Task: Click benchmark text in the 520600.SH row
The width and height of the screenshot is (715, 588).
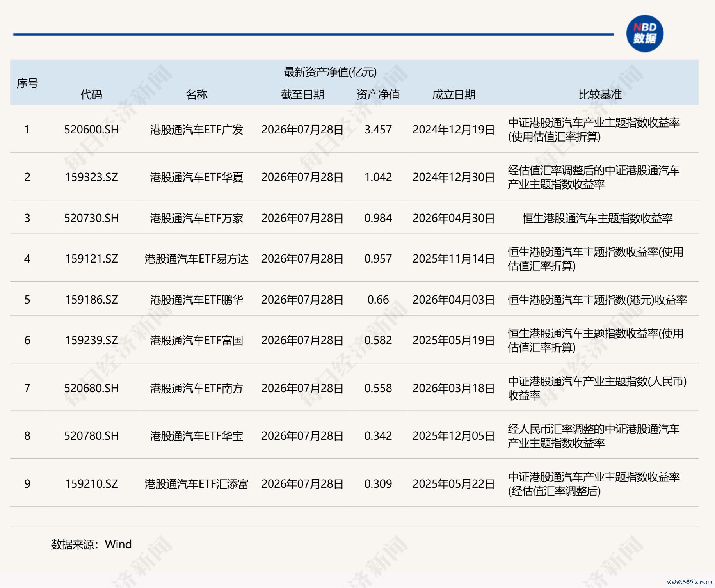Action: click(594, 130)
